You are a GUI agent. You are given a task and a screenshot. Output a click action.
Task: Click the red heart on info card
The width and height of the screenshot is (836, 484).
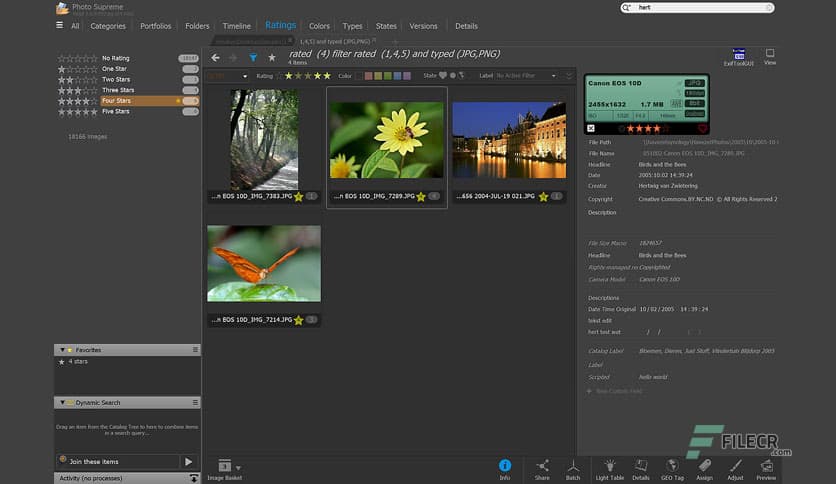(702, 128)
